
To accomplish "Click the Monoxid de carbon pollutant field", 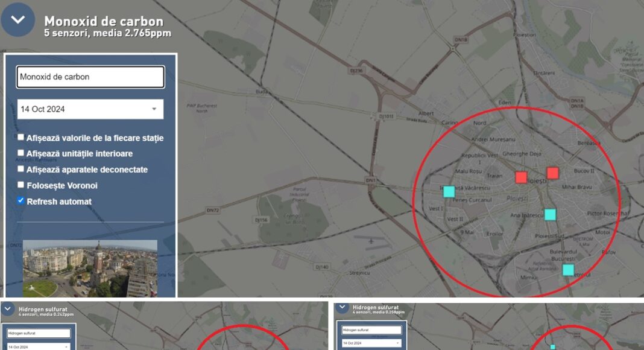I will (90, 77).
